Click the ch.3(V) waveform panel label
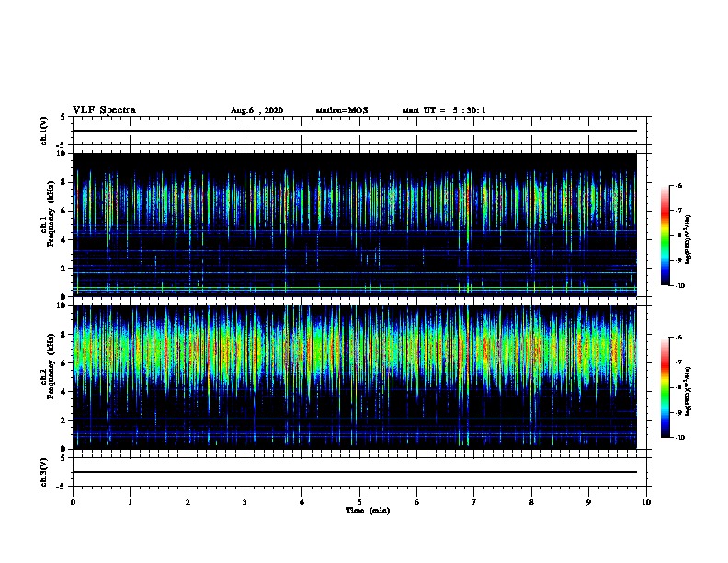Image resolution: width=728 pixels, height=563 pixels. [43, 472]
